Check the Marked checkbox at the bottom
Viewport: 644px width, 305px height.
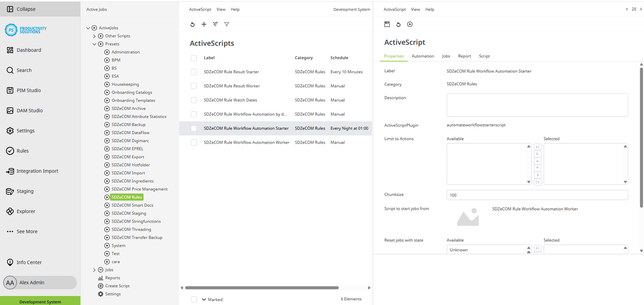click(194, 299)
